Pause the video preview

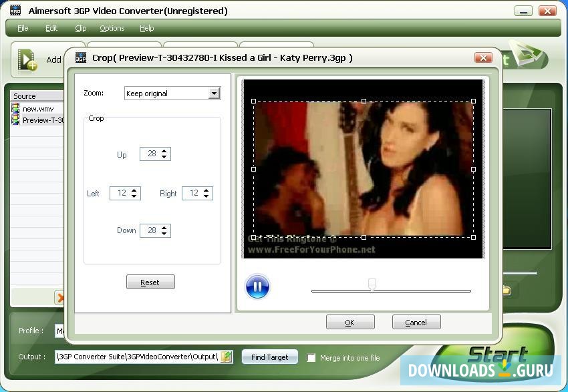coord(257,286)
